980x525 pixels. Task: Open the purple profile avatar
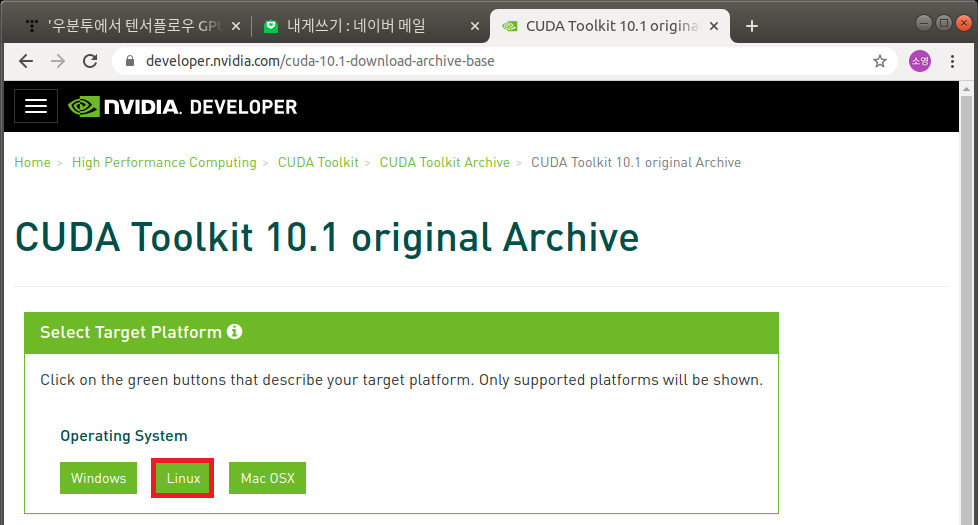point(919,61)
